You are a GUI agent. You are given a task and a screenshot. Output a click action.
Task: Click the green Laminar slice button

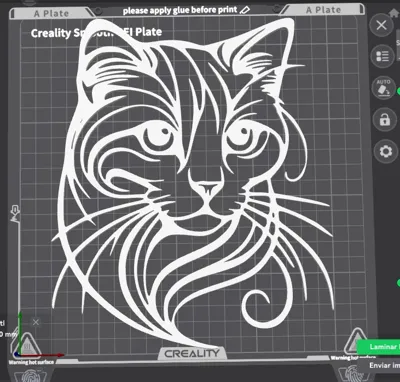[378, 347]
